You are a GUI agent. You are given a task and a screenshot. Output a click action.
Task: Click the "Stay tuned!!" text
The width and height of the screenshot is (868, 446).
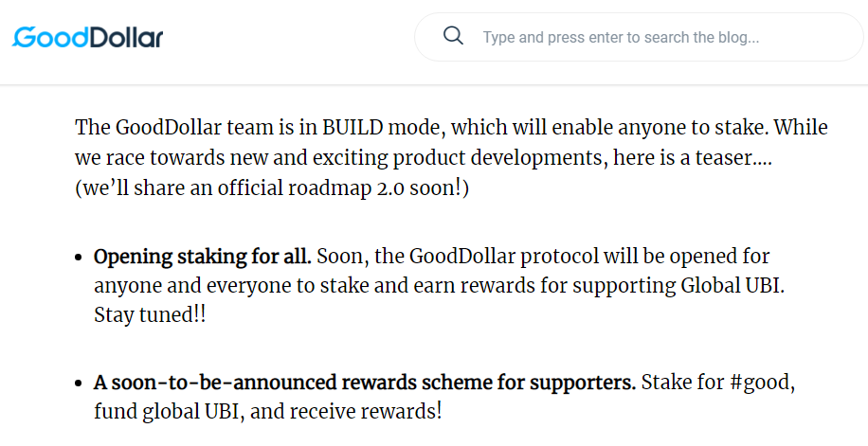point(150,315)
